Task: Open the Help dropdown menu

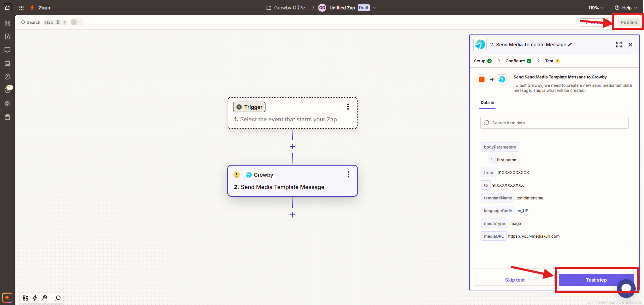Action: pyautogui.click(x=626, y=8)
